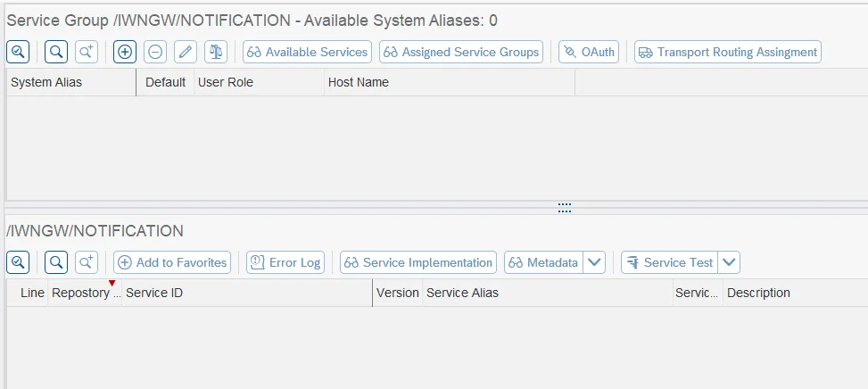Open the Details icon in the lower services toolbar
Screen dimensions: 868x389
[x=18, y=262]
